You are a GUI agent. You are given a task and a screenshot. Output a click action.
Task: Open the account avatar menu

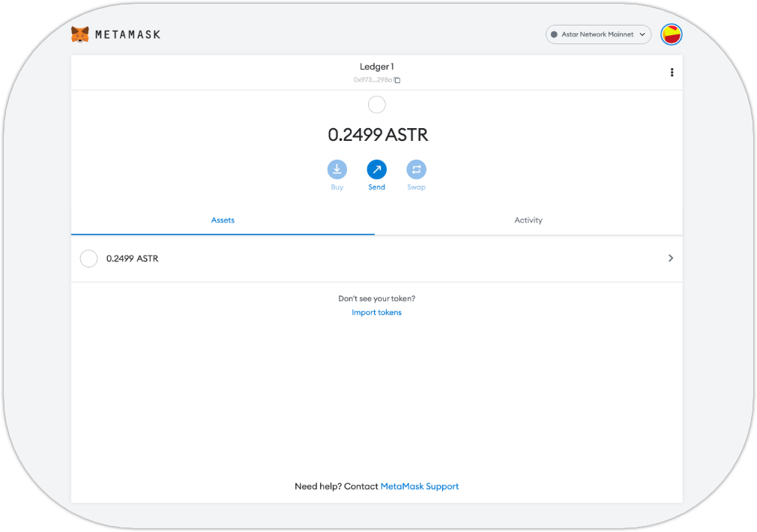click(671, 34)
